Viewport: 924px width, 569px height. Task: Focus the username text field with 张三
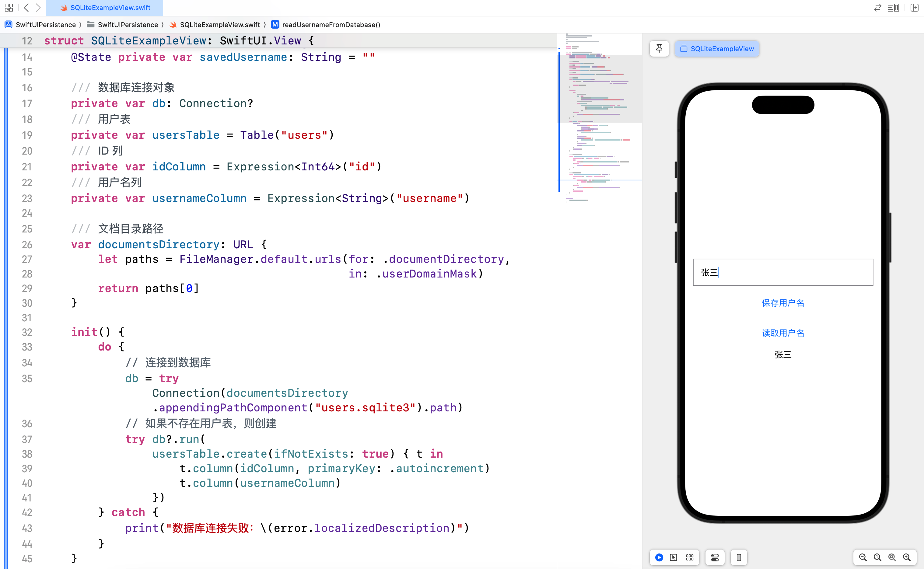tap(783, 272)
